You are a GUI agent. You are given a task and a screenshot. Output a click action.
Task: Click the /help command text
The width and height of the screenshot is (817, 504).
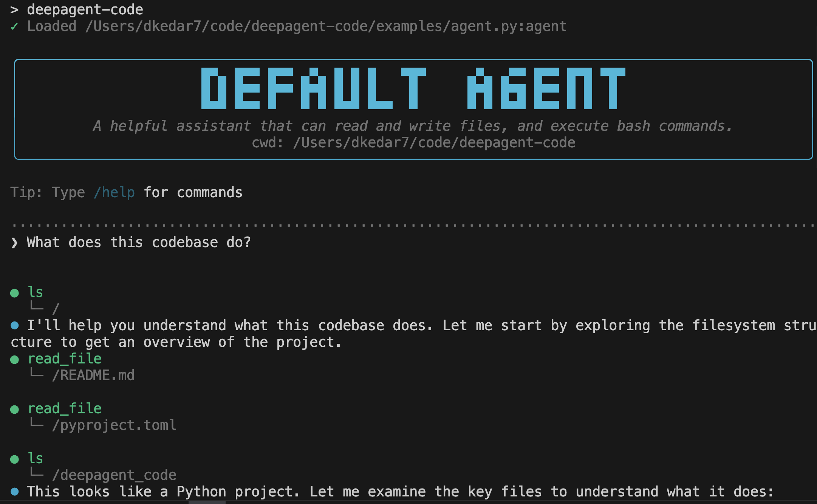click(114, 193)
